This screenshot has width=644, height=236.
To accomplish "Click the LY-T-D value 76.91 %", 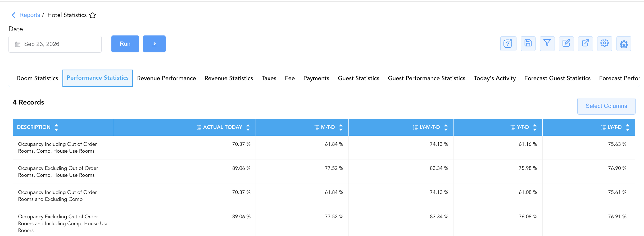I will click(x=617, y=217).
